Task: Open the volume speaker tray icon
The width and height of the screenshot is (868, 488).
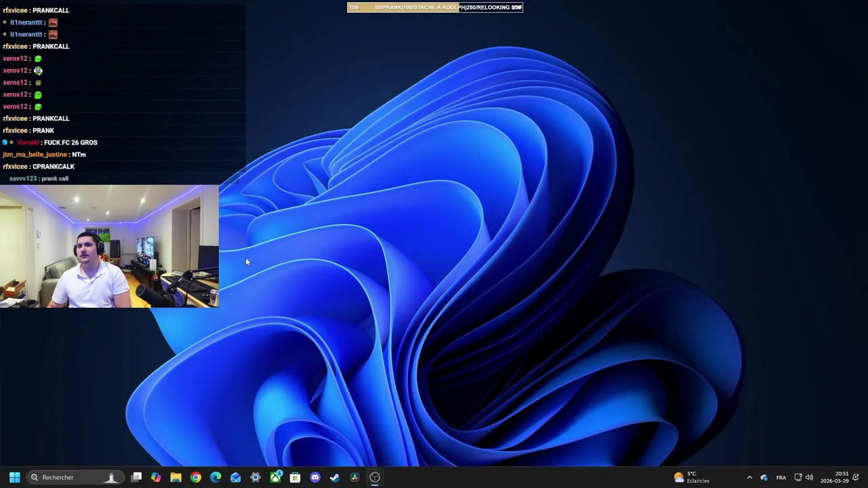Action: 809,477
